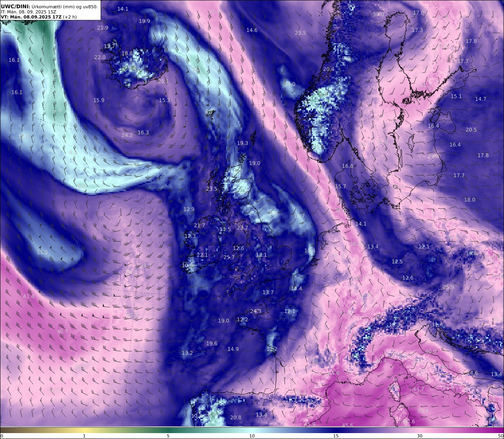Click the map value "25.7"

[x=229, y=257]
